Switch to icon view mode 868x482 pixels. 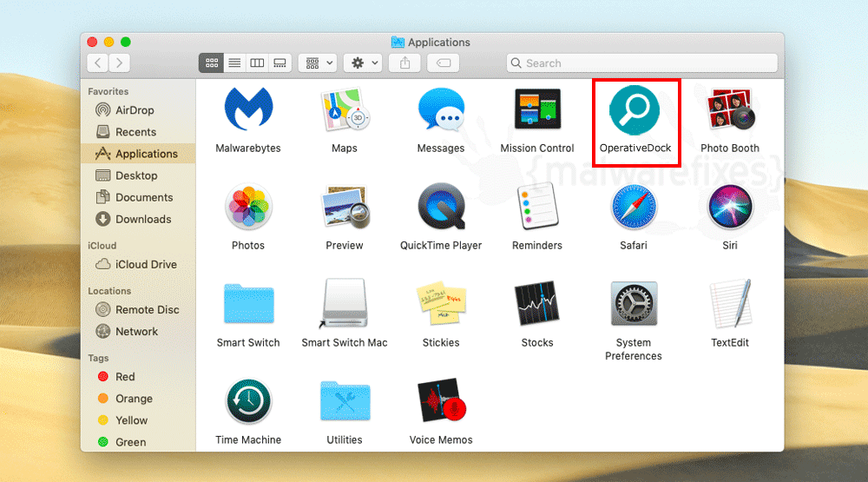coord(211,63)
